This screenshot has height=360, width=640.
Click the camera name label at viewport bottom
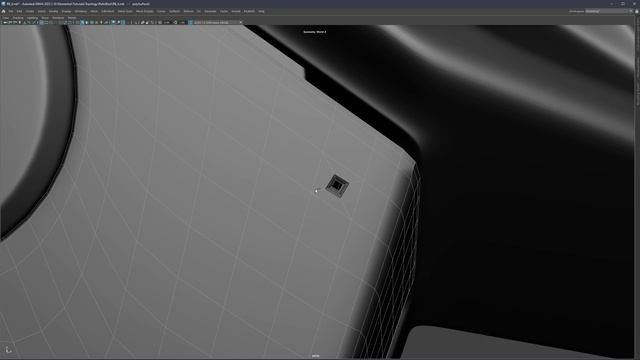[316, 356]
